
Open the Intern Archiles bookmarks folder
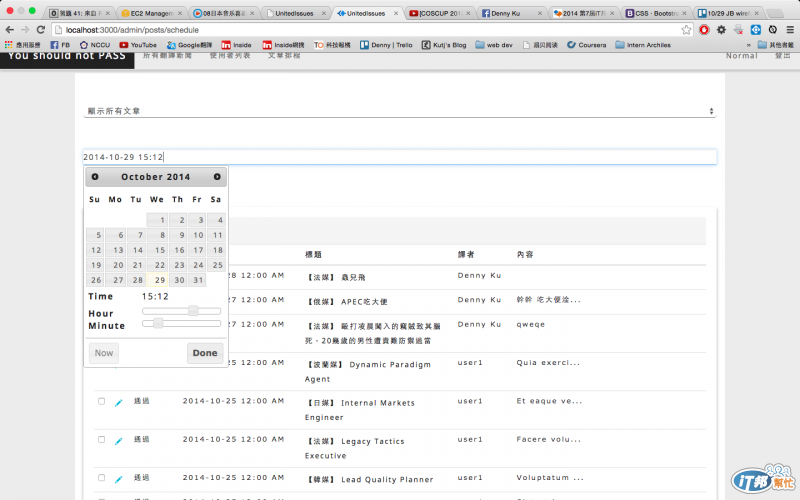(x=643, y=45)
